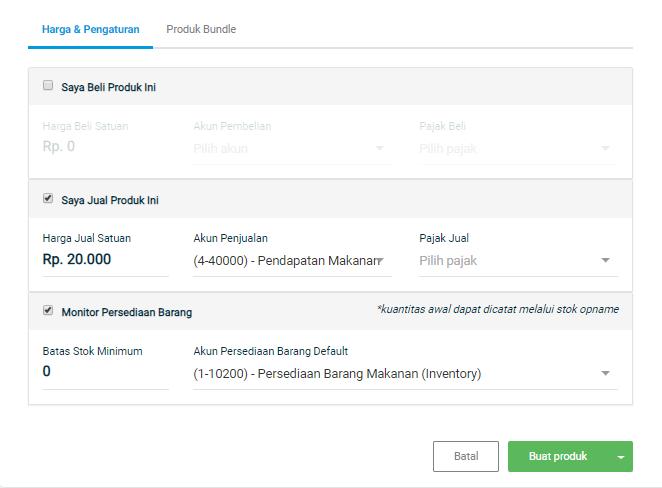Click the Akun Penjualan caret icon
Image resolution: width=662 pixels, height=488 pixels.
(x=380, y=260)
